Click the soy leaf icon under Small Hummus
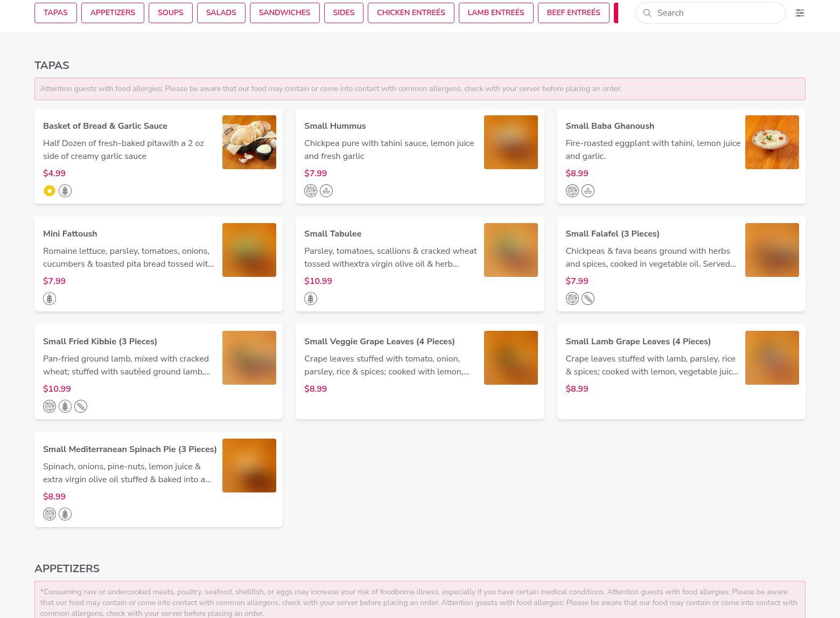This screenshot has height=618, width=840. [326, 191]
